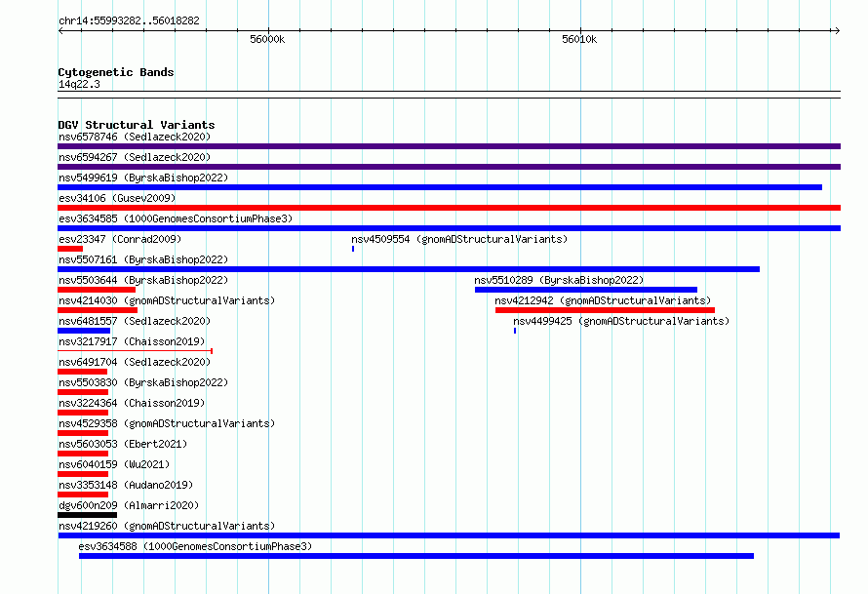Click the black bar under dgv600n209
The width and height of the screenshot is (868, 594).
[x=88, y=515]
